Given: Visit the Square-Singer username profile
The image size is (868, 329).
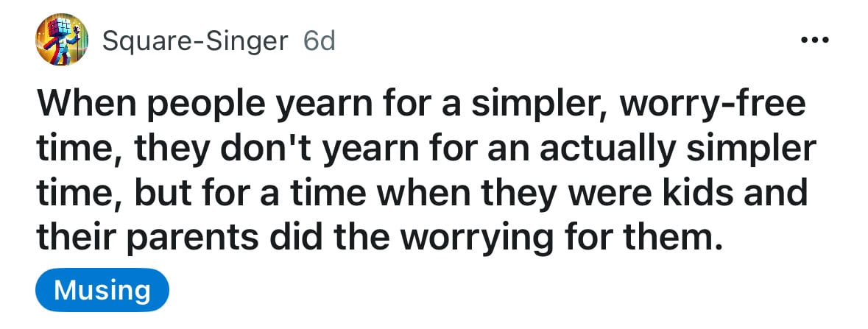Looking at the screenshot, I should [195, 41].
